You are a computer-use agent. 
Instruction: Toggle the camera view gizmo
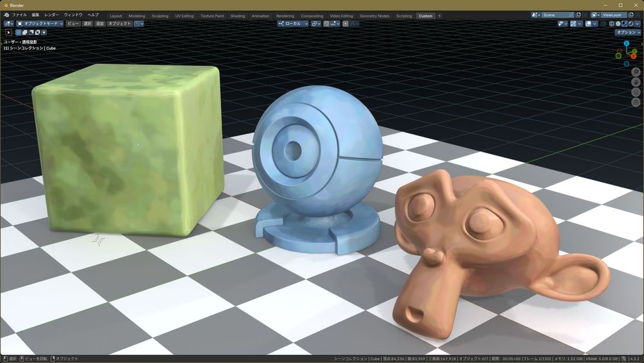click(x=636, y=92)
